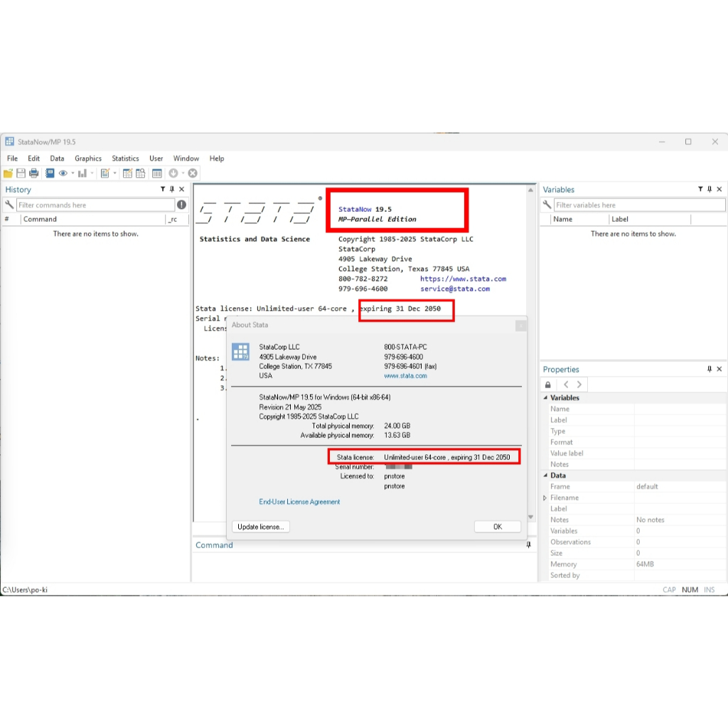Click the Do-file Editor icon
This screenshot has width=728, height=728.
click(x=105, y=173)
